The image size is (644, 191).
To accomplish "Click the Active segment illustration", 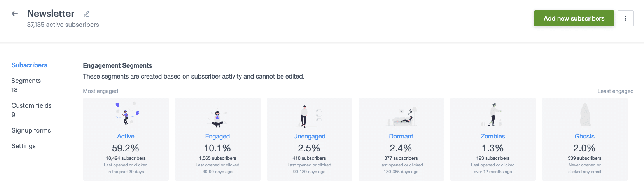I will (126, 114).
